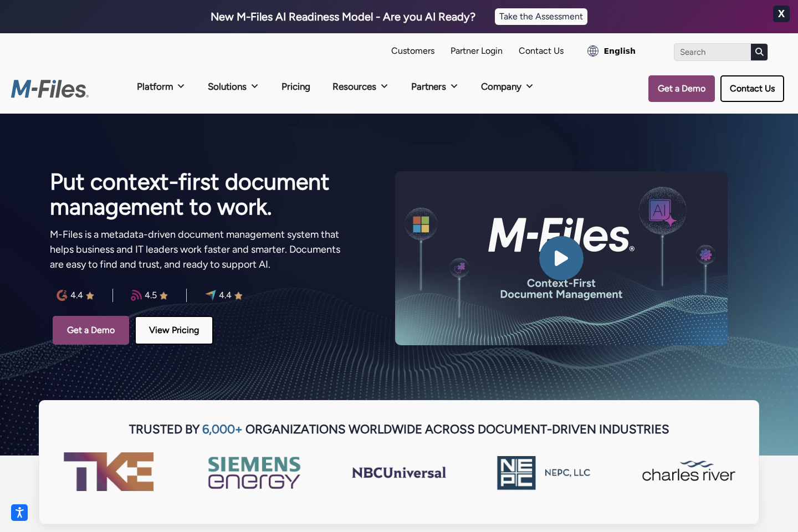The image size is (798, 532).
Task: Click the '6,000+' text in trusted heading
Action: 222,429
